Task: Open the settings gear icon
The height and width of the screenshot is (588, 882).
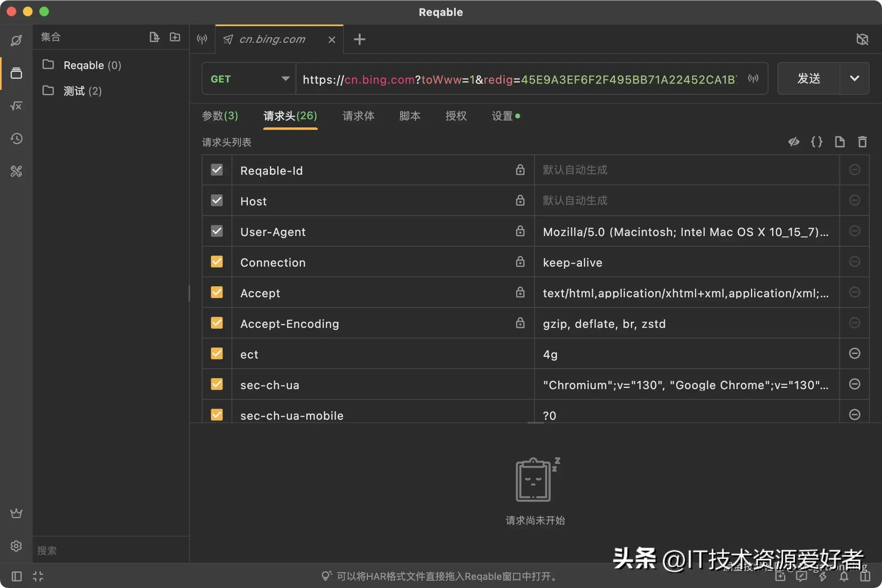Action: point(16,546)
